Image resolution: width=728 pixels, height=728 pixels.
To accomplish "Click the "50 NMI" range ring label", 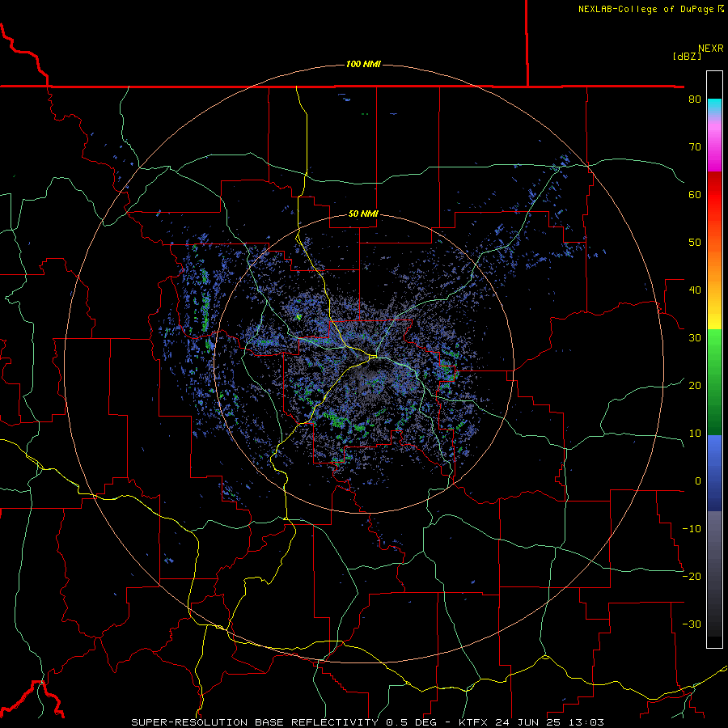I will (x=363, y=214).
